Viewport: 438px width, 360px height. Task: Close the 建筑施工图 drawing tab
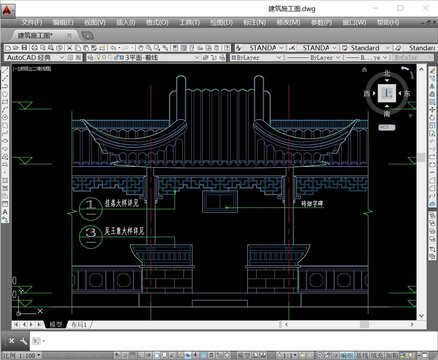click(x=69, y=35)
